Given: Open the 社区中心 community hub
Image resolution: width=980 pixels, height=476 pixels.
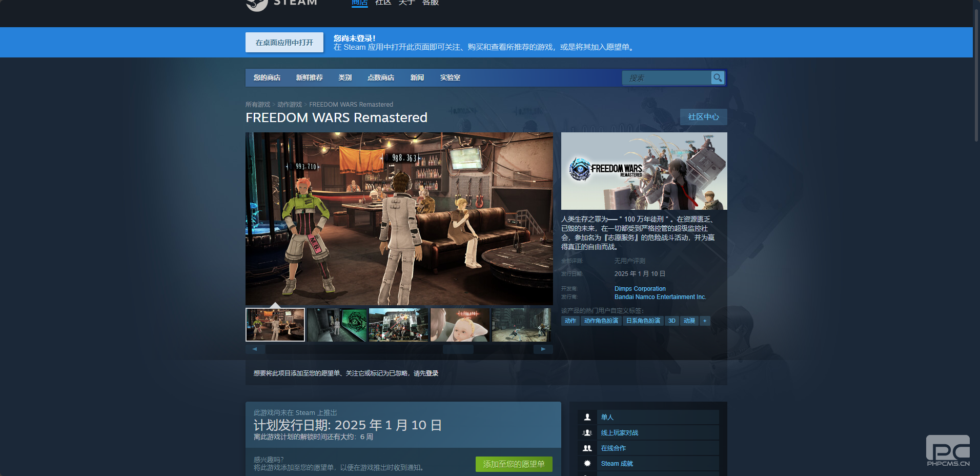Looking at the screenshot, I should 703,117.
